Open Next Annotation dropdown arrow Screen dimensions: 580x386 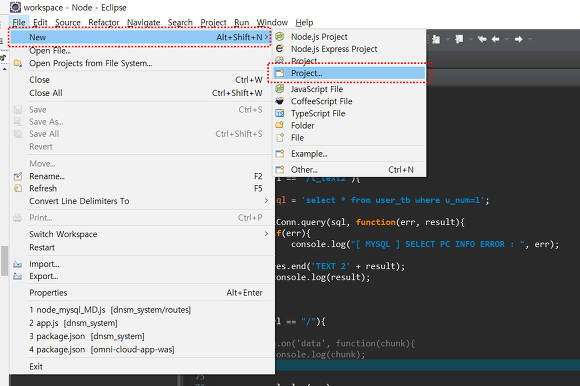click(x=448, y=39)
